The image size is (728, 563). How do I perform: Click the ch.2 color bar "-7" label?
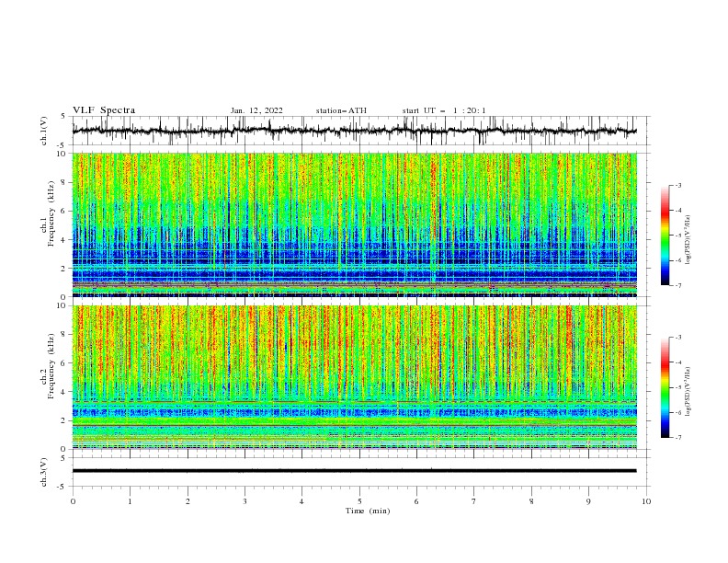(x=677, y=438)
